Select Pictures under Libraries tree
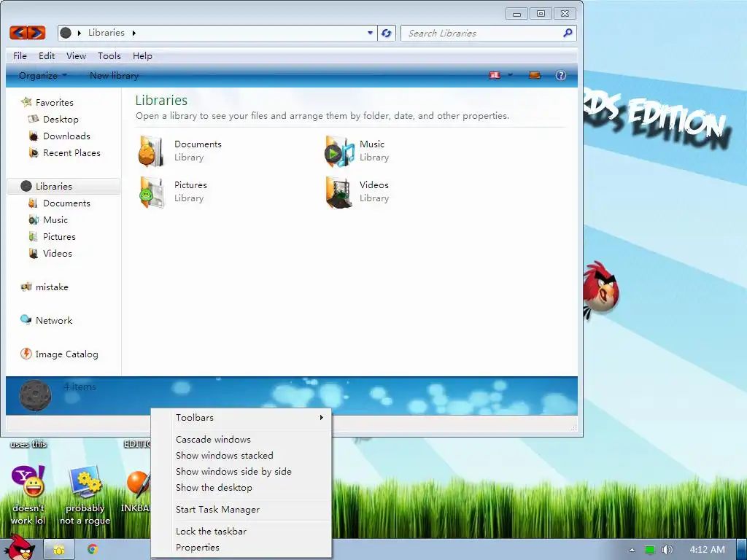 (x=59, y=237)
